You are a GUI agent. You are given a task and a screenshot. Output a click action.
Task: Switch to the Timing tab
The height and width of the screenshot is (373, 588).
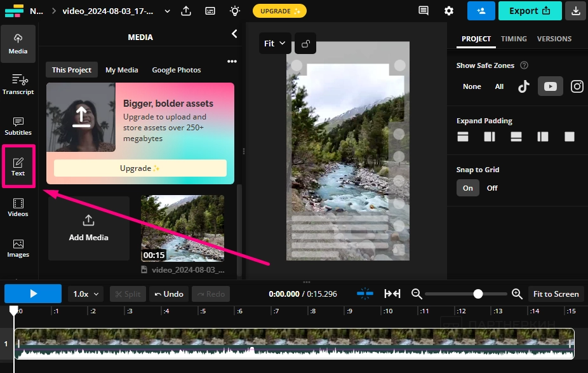(514, 39)
